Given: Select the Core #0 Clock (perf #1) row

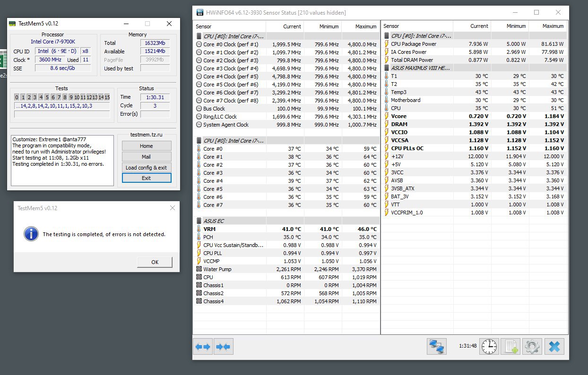Looking at the screenshot, I should click(286, 44).
